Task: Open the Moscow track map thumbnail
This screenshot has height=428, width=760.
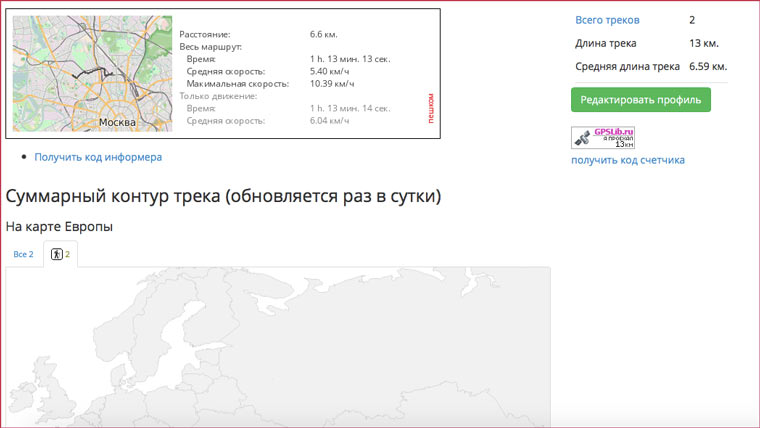Action: pos(92,74)
